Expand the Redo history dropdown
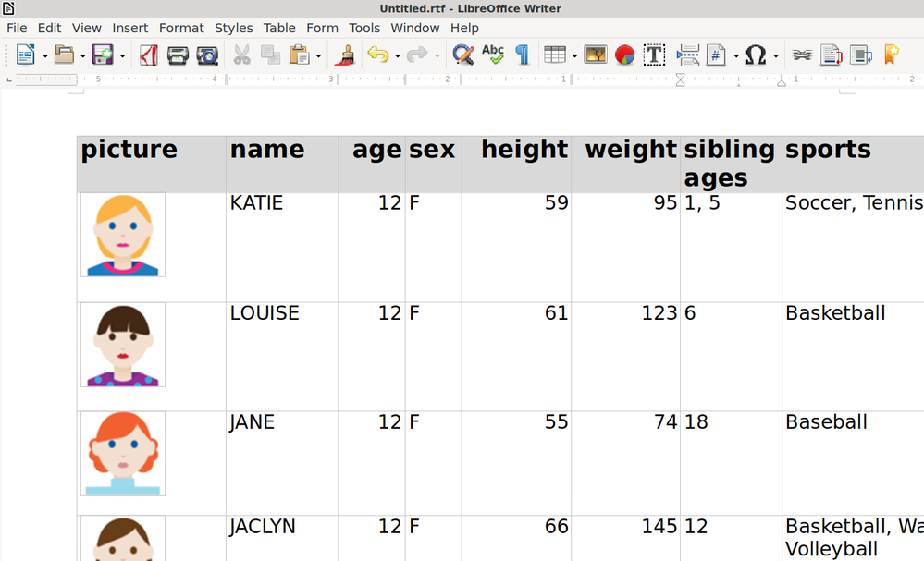Image resolution: width=924 pixels, height=561 pixels. (437, 56)
